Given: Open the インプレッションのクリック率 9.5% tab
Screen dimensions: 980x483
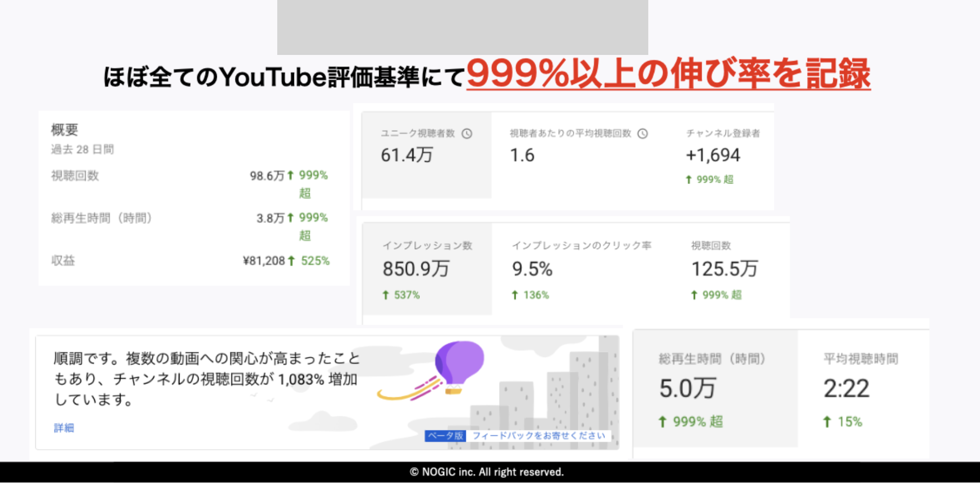Looking at the screenshot, I should point(582,269).
